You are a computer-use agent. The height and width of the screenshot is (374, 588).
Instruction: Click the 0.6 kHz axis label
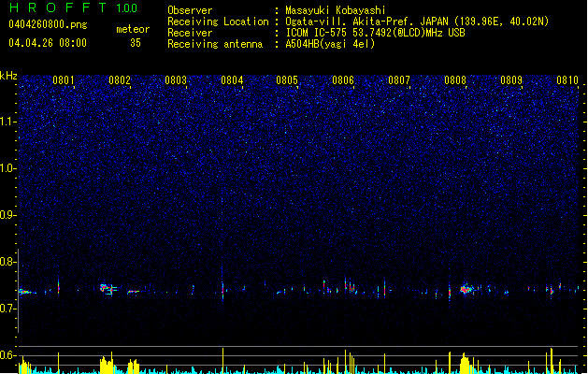[7, 355]
